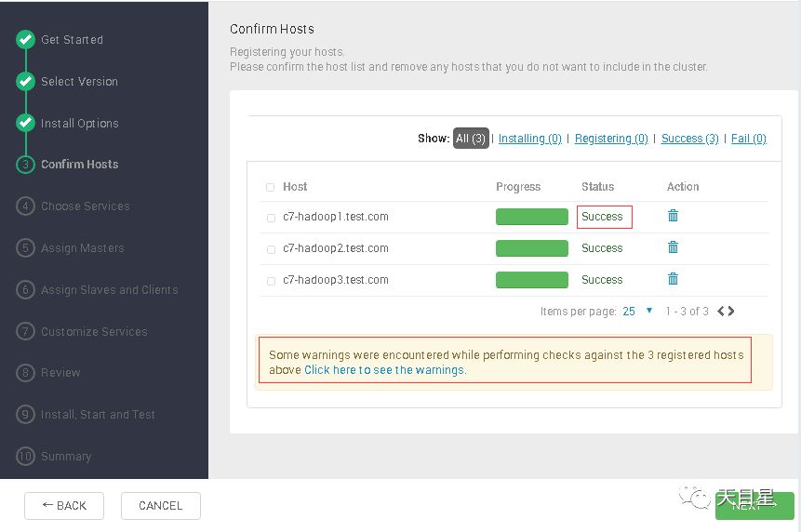
Task: Click the Progress column header
Action: click(x=518, y=187)
